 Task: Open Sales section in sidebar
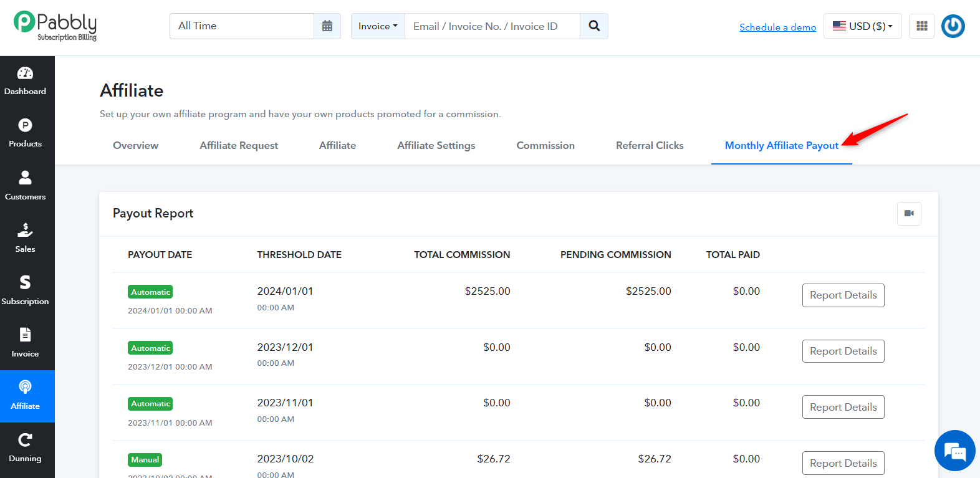(x=25, y=239)
